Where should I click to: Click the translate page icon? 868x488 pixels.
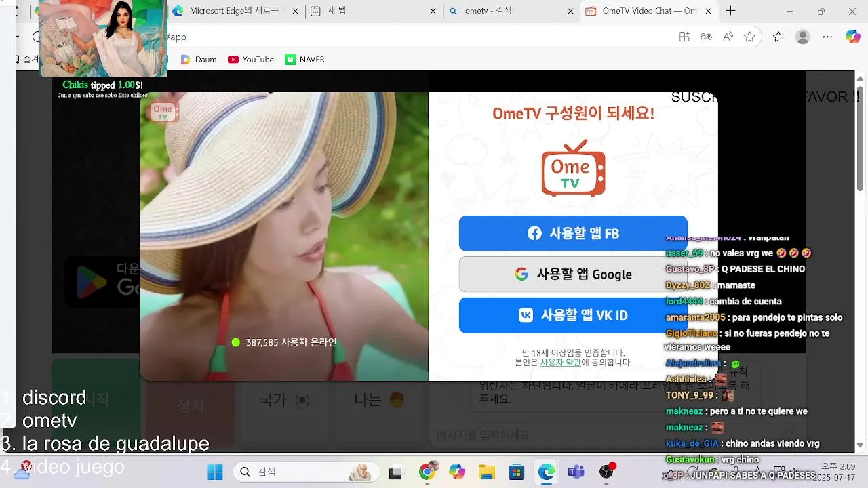point(706,37)
